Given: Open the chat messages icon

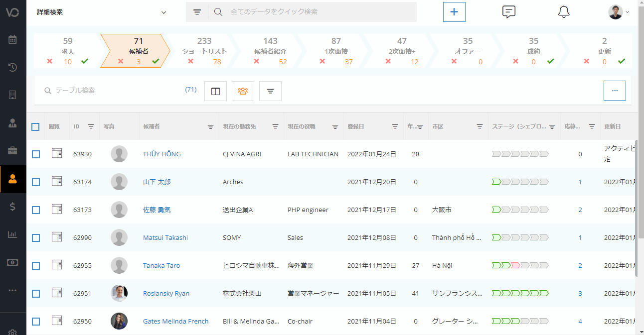Looking at the screenshot, I should tap(508, 12).
